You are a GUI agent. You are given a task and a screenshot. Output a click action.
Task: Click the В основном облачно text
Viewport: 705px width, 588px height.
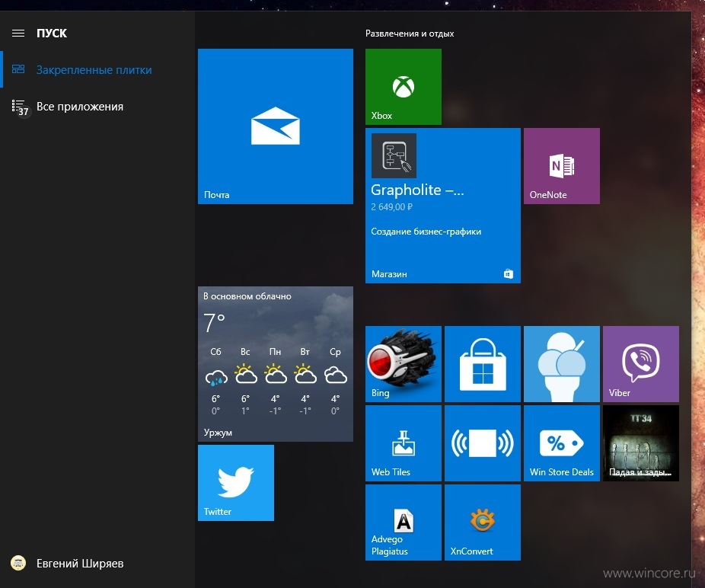[247, 296]
